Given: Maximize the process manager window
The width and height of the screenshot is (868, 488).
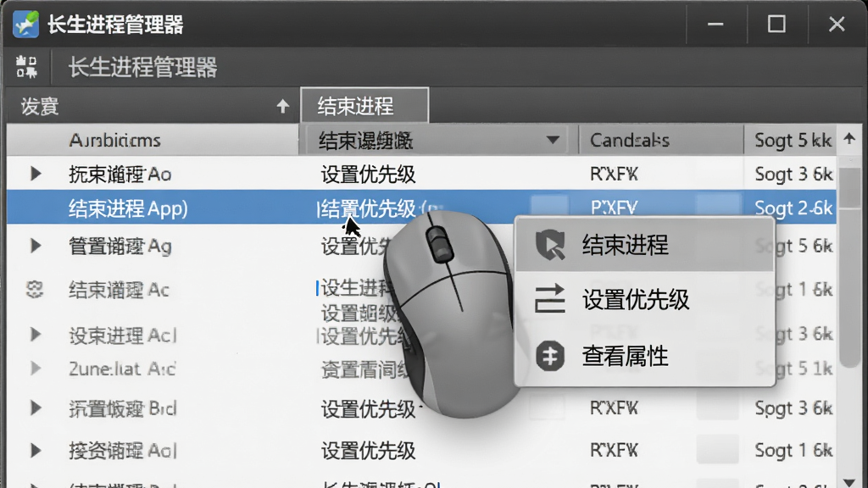Looking at the screenshot, I should 776,25.
